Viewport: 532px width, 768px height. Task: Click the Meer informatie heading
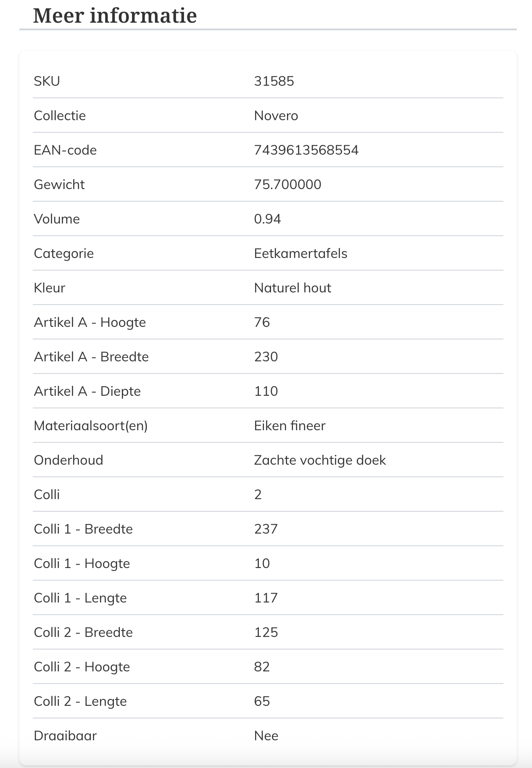click(x=115, y=16)
